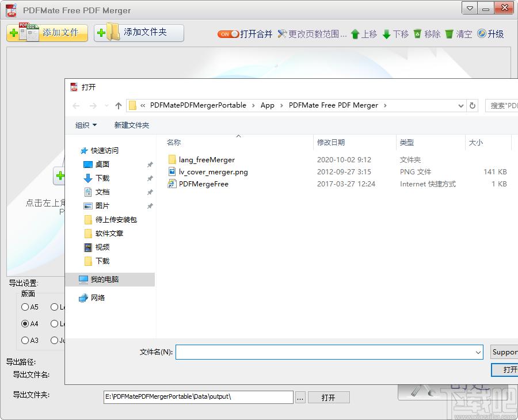This screenshot has width=518, height=420.
Task: Expand the address bar path dropdown
Action: (x=461, y=106)
